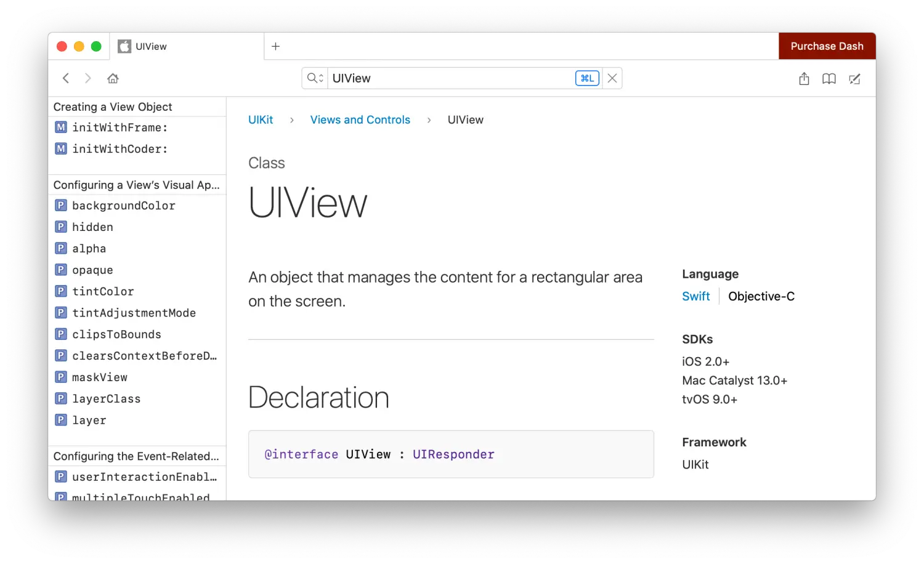
Task: Click the UIView tab Apple docset icon
Action: point(124,46)
